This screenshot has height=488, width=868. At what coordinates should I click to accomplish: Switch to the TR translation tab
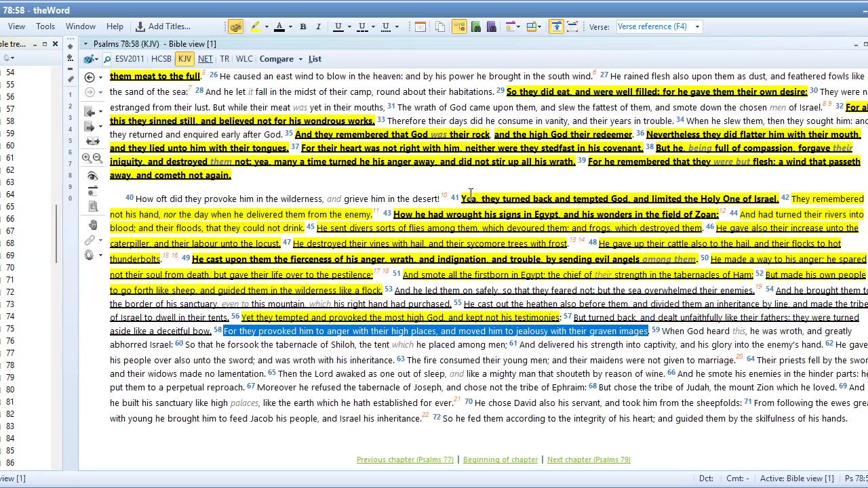tap(224, 59)
